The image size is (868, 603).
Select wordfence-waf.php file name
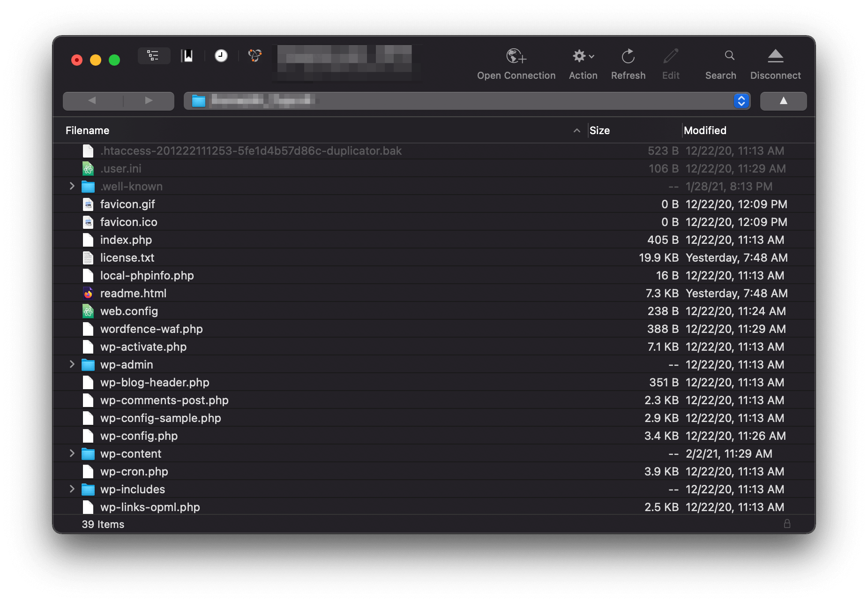151,329
